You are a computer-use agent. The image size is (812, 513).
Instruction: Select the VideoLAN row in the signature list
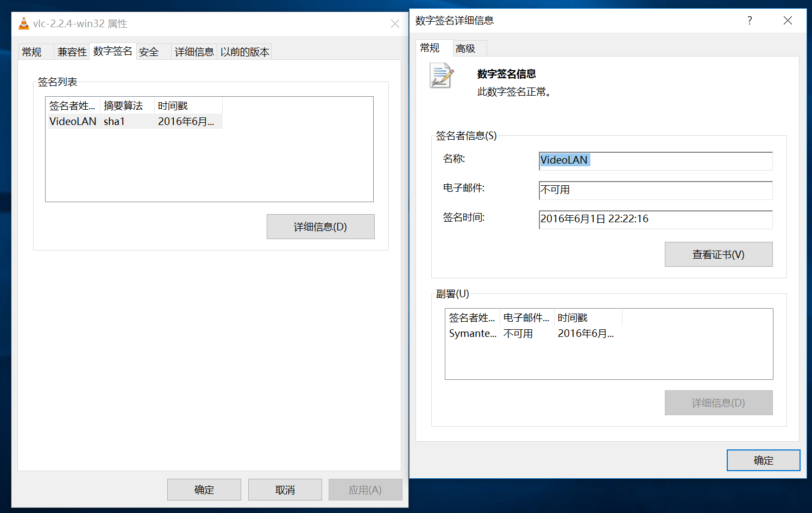134,121
